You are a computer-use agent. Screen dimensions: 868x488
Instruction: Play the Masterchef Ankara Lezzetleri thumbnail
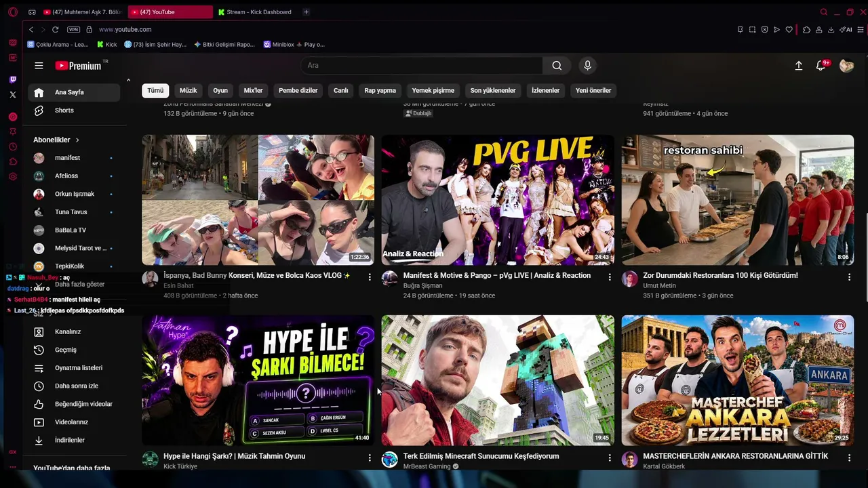738,380
